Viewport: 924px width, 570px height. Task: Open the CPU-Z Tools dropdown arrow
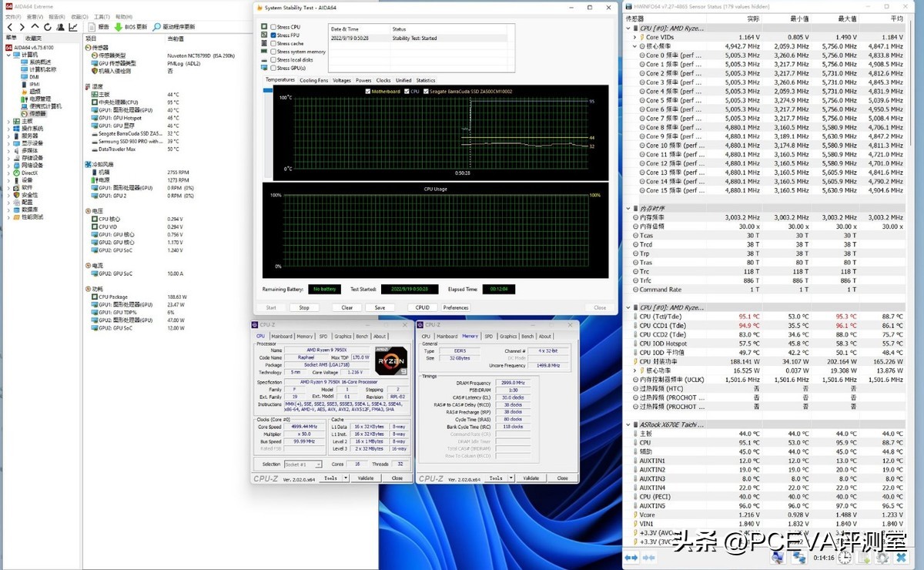tap(344, 478)
